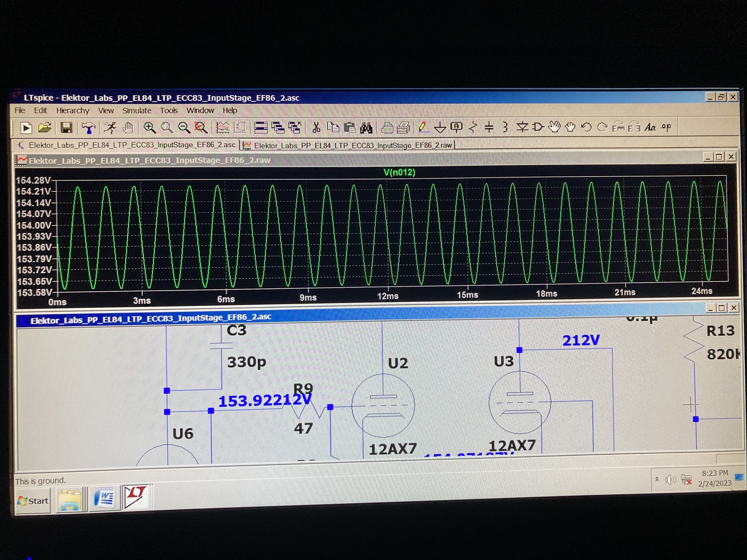The width and height of the screenshot is (747, 560).
Task: Select the Move tool open hand icon
Action: click(x=554, y=127)
